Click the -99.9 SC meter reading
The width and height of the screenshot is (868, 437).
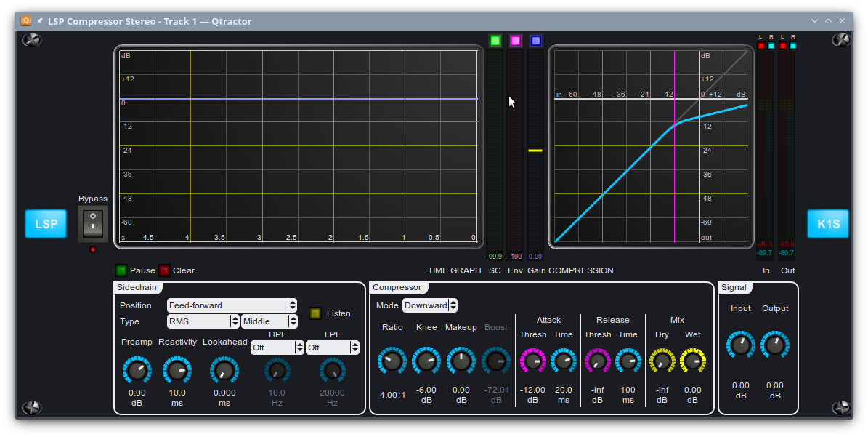495,257
